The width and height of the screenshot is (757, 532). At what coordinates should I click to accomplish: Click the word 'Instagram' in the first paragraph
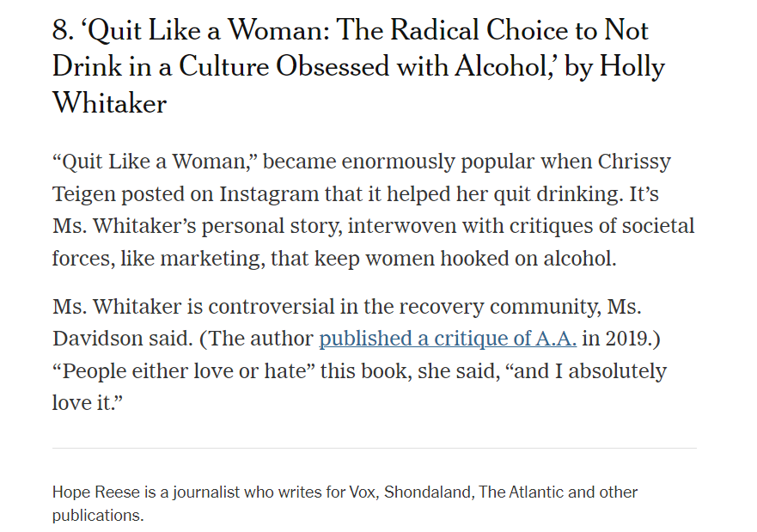point(269,194)
